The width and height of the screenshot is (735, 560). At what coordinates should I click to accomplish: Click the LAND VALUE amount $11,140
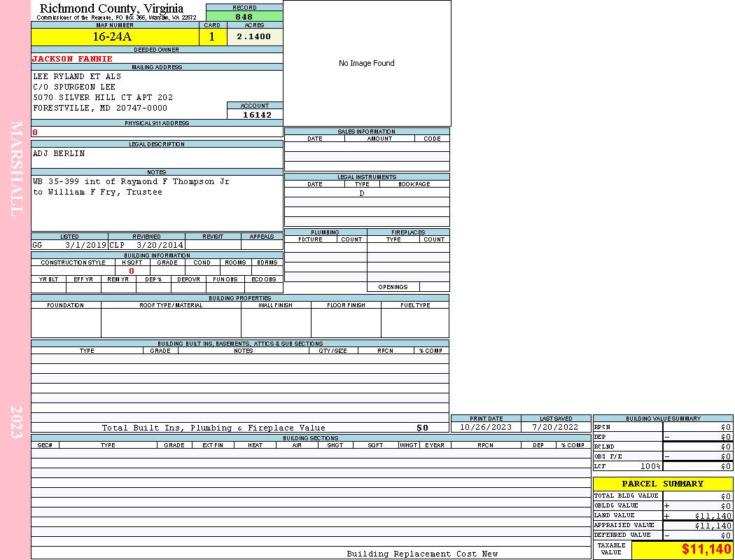(x=713, y=516)
